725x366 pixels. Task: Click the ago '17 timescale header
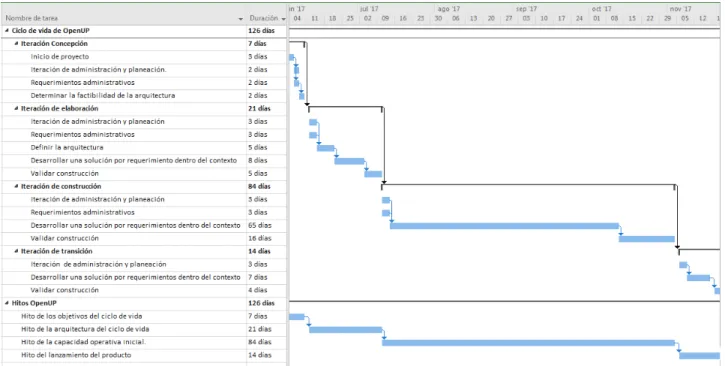coord(449,9)
